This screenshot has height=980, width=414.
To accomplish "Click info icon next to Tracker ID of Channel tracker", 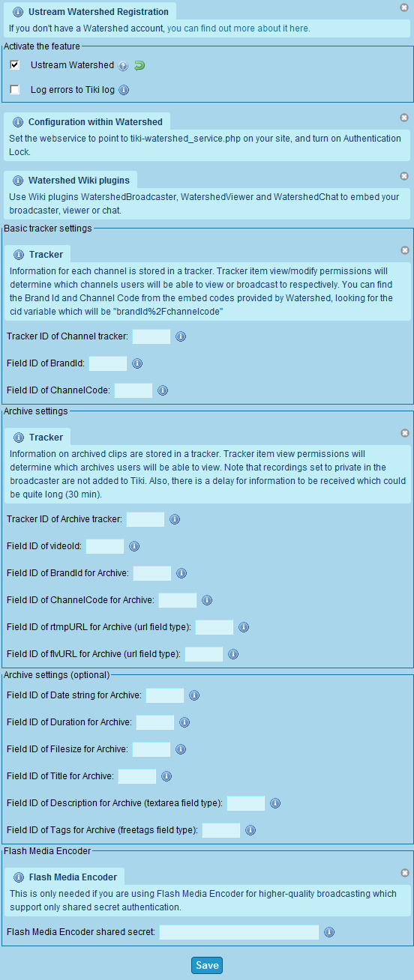I will [181, 336].
